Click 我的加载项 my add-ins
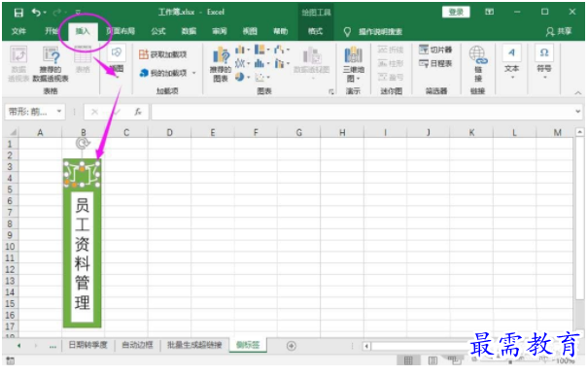 pyautogui.click(x=162, y=73)
